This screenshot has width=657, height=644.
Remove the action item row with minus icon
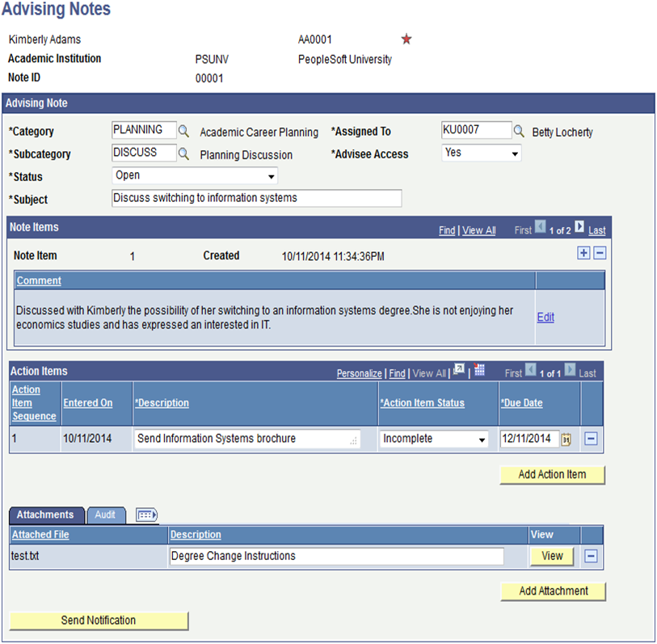(591, 439)
